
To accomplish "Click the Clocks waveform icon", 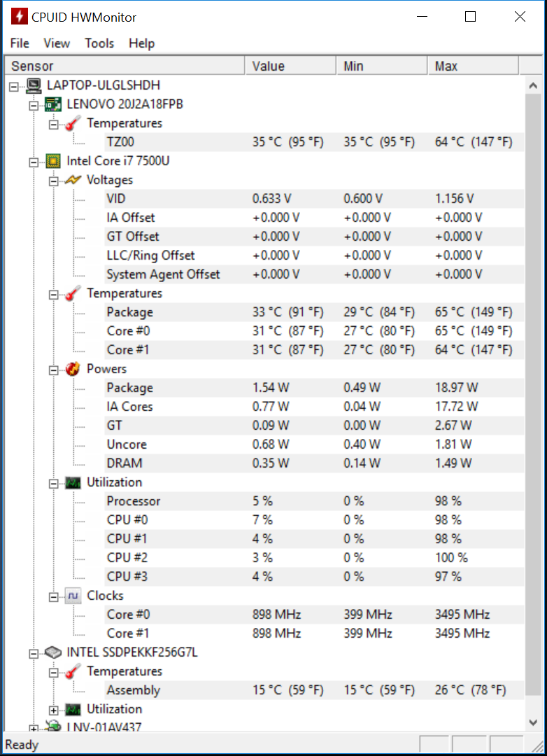I will click(73, 596).
